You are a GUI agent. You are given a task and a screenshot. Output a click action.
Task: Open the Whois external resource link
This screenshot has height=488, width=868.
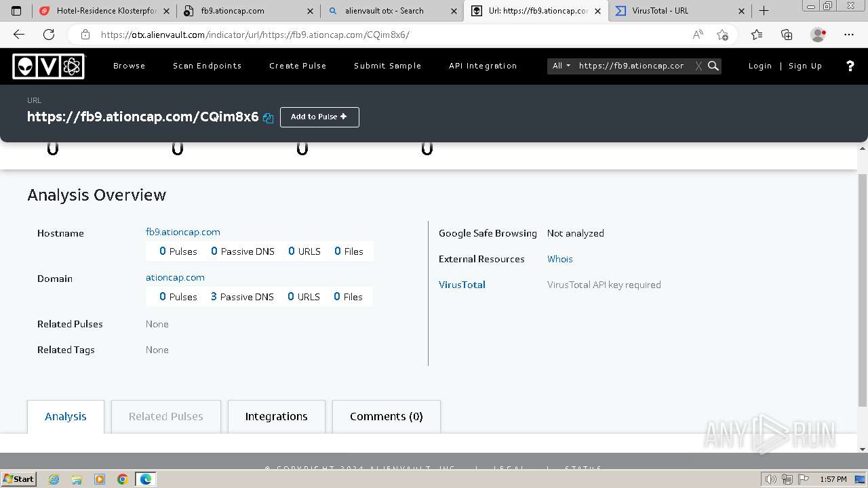click(x=560, y=259)
